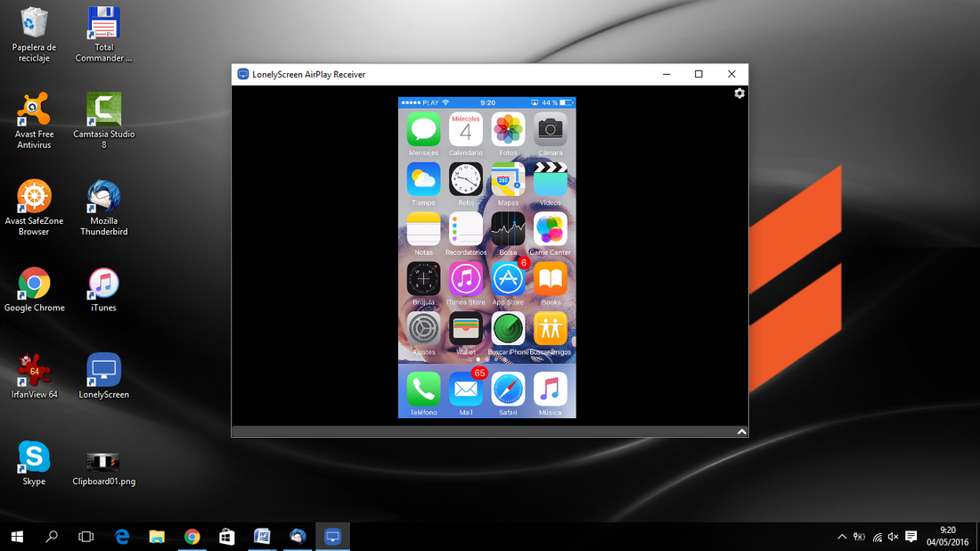Switch to Word on taskbar

[262, 537]
